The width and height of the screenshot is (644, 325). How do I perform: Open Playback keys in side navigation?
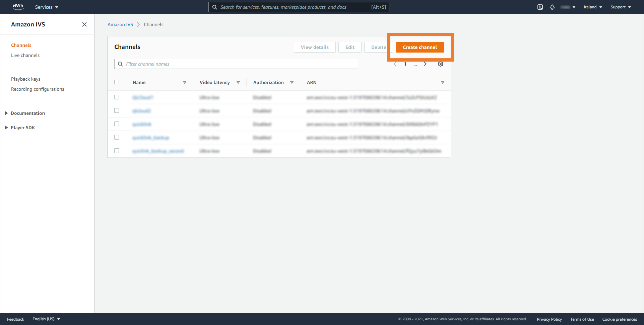[x=26, y=79]
